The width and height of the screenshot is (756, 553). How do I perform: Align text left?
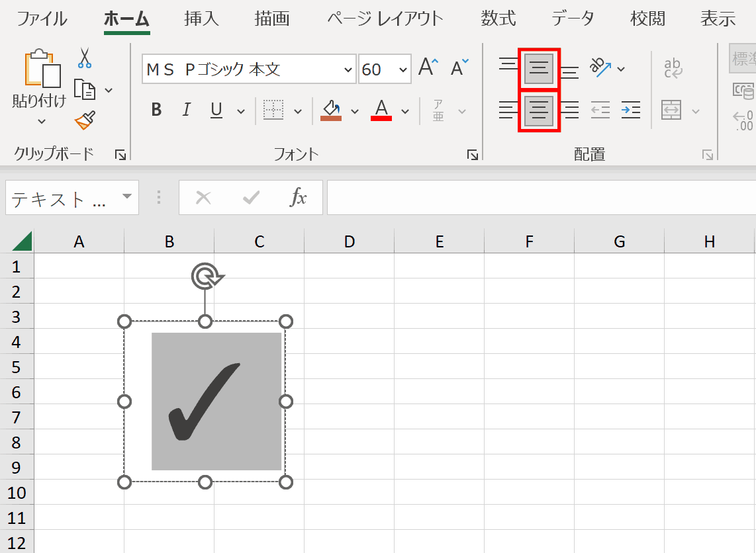tap(508, 110)
